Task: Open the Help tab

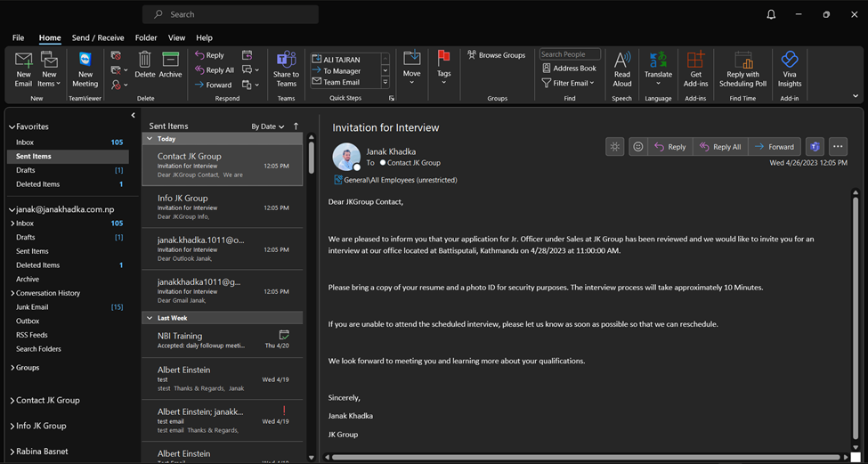Action: [204, 37]
